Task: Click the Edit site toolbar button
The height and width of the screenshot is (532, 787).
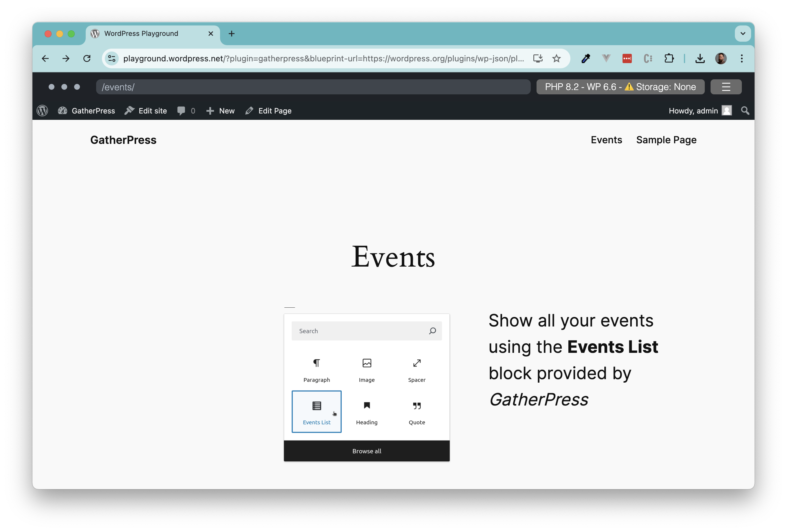Action: 146,111
